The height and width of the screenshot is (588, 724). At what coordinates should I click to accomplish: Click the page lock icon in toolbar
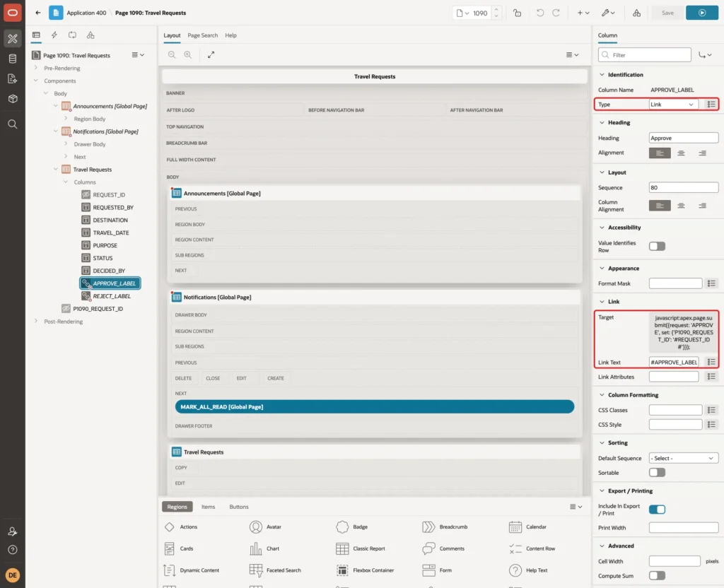pyautogui.click(x=517, y=13)
